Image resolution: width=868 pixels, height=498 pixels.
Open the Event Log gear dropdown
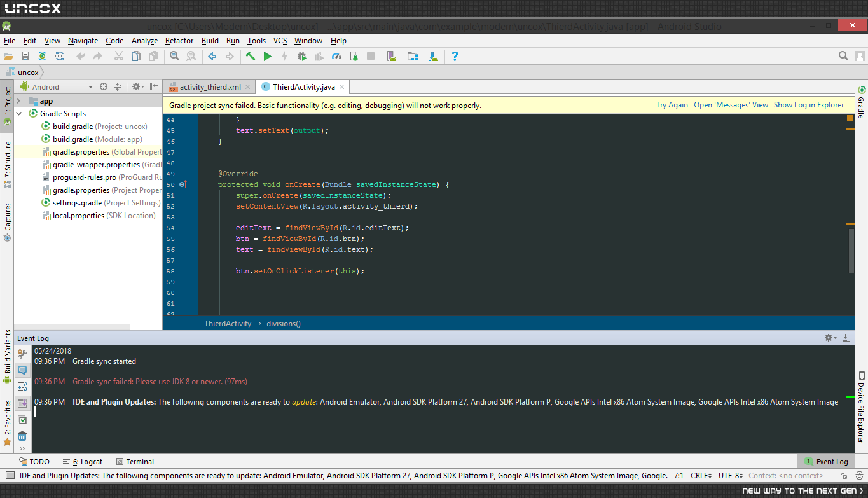(830, 338)
